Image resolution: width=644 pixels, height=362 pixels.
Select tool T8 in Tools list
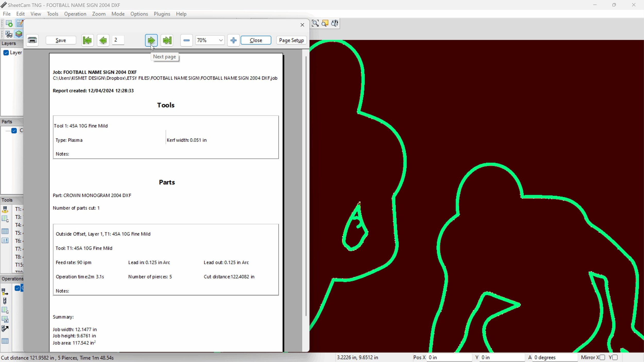pyautogui.click(x=19, y=257)
